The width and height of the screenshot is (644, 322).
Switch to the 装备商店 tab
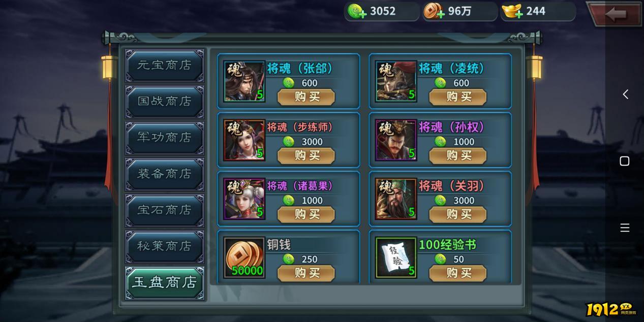165,174
